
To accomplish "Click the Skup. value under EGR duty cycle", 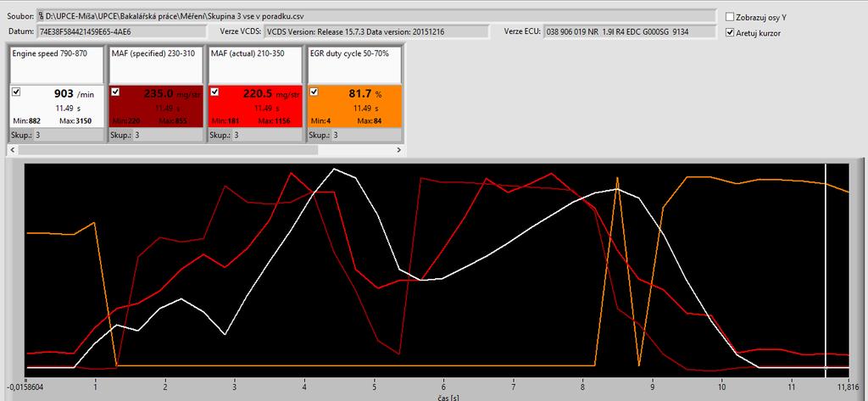I will pos(366,135).
